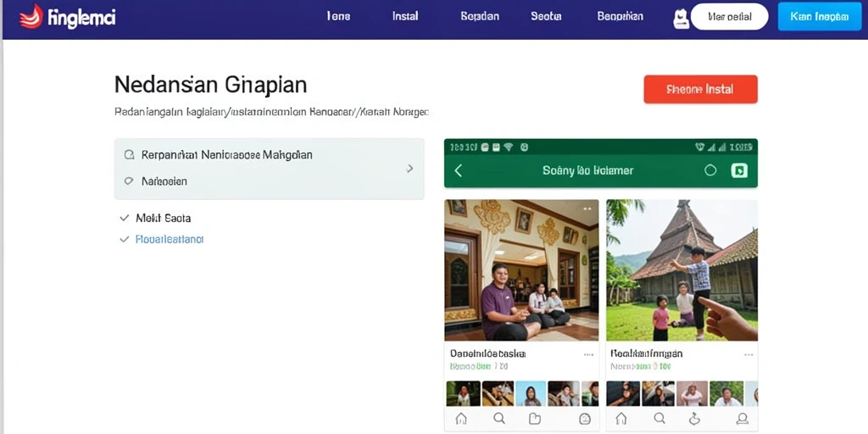This screenshot has width=868, height=434.
Task: Click the left card title "Daneinidøa taska"
Action: coord(487,353)
